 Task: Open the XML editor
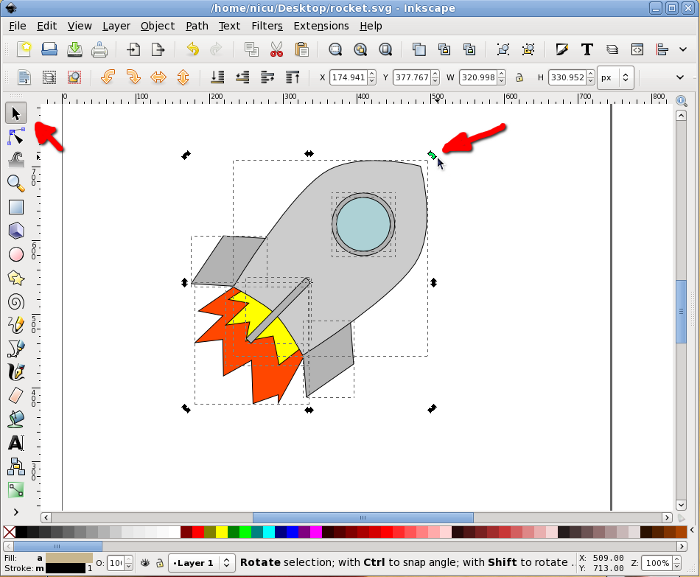pyautogui.click(x=637, y=49)
